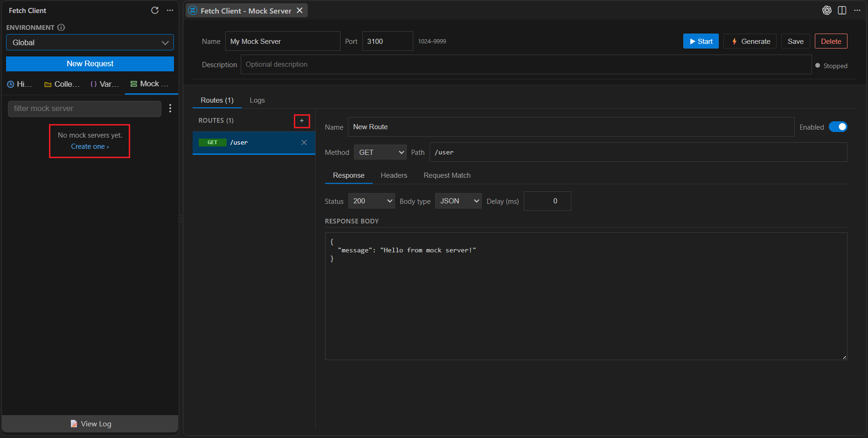The width and height of the screenshot is (868, 438).
Task: Toggle the Enabled switch for the route
Action: 838,127
